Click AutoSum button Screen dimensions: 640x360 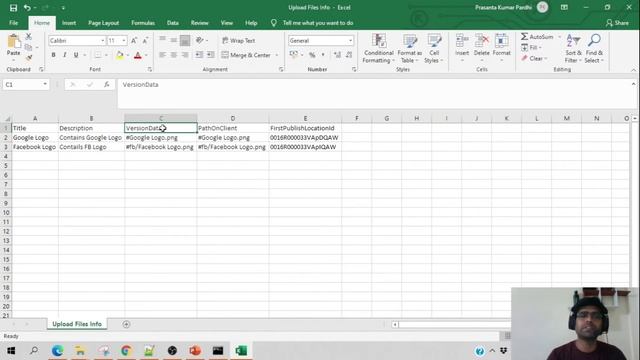537,37
